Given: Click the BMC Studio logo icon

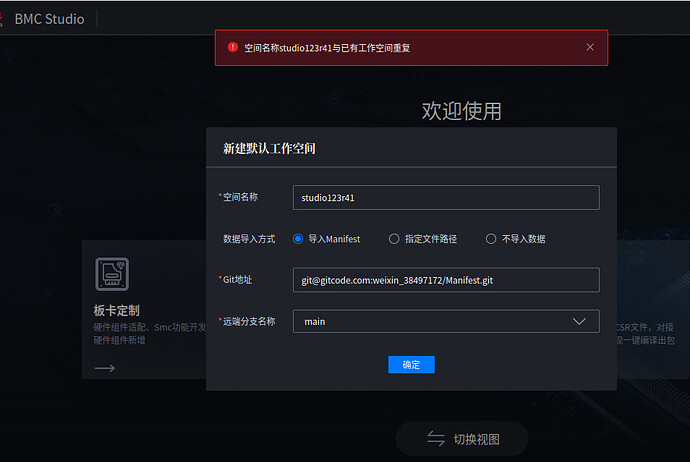Looking at the screenshot, I should point(0,18).
